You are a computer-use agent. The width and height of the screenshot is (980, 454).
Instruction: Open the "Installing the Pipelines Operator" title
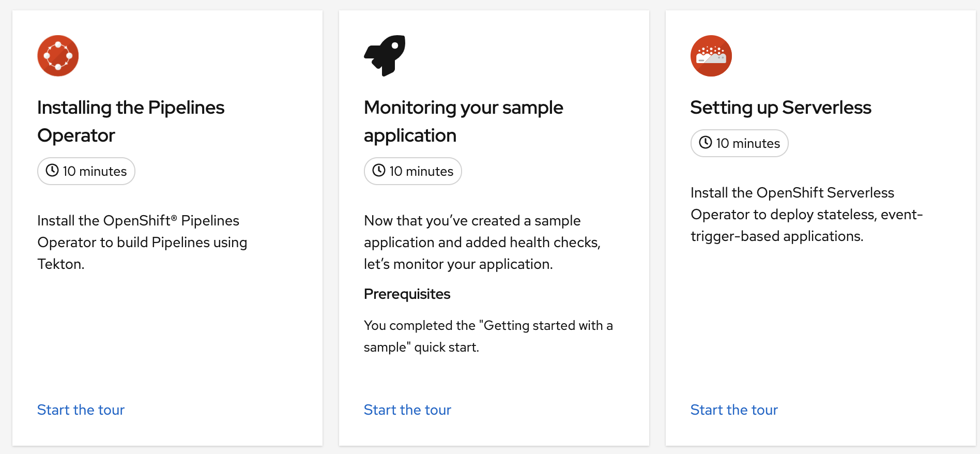(131, 122)
